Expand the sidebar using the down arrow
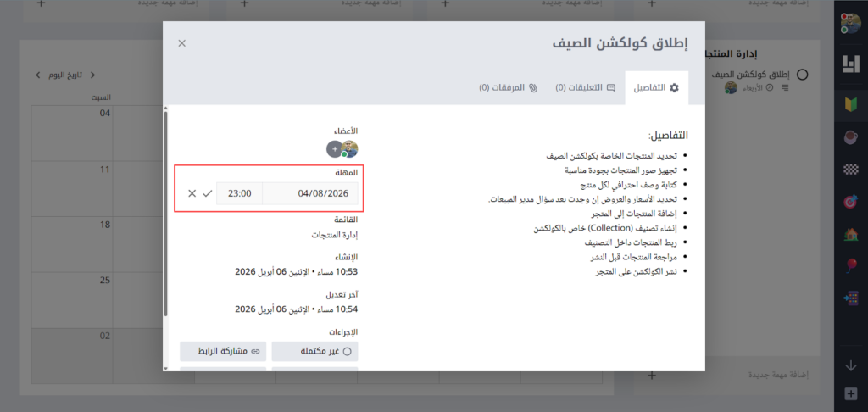Viewport: 868px width, 412px height. [x=850, y=365]
